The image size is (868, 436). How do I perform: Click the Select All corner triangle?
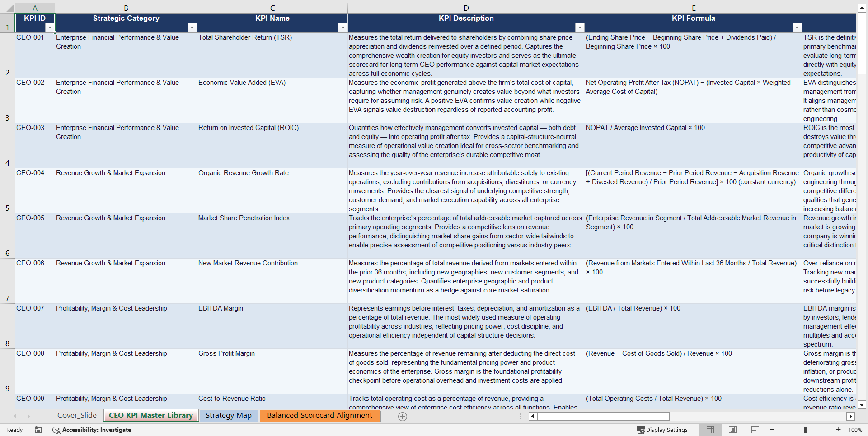click(x=10, y=8)
